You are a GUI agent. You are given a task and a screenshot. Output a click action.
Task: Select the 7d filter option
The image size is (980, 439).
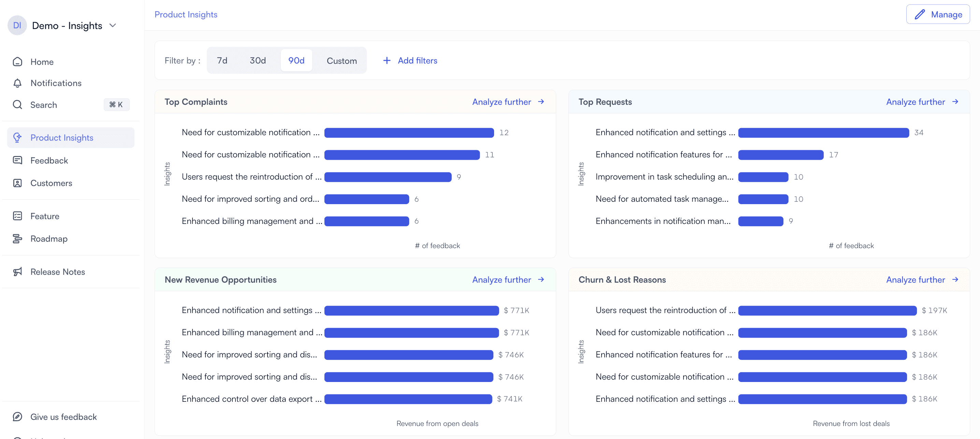(222, 60)
